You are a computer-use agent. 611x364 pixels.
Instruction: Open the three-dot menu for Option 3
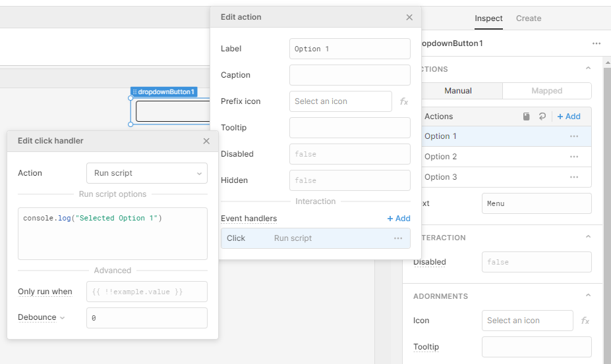(x=574, y=177)
